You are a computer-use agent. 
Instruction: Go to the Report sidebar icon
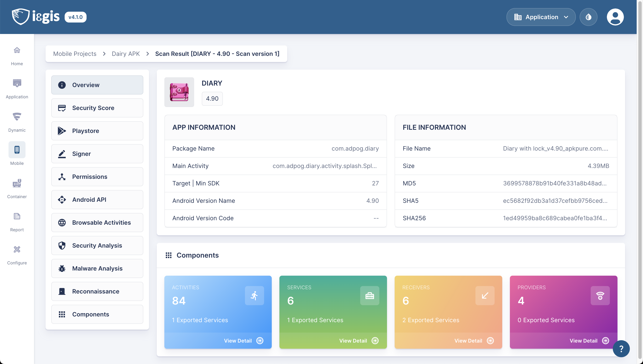17,216
